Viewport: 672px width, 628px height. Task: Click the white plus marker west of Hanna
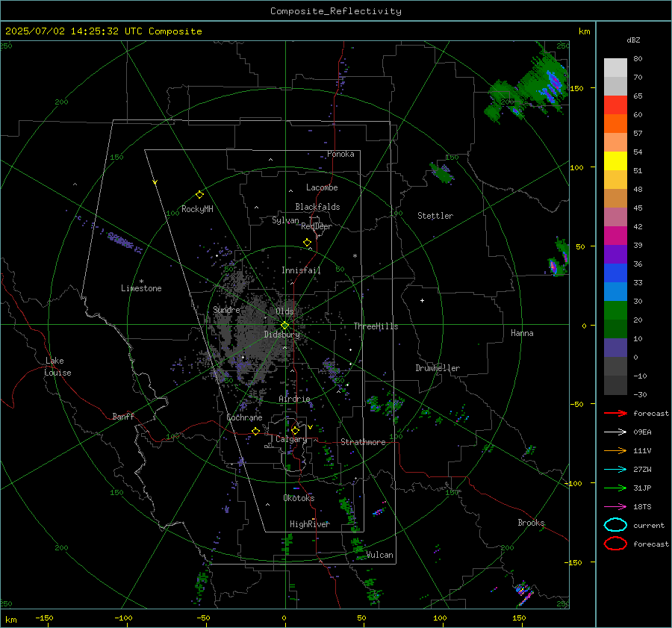pyautogui.click(x=422, y=300)
